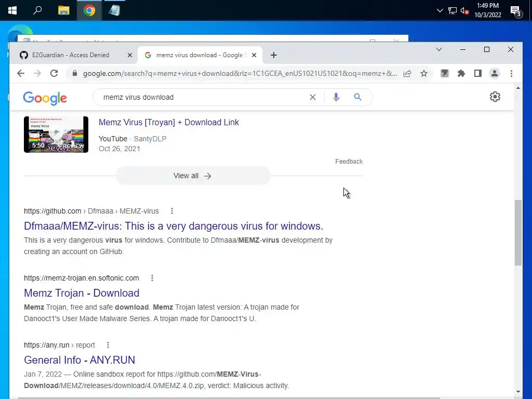Click the https://any.run report URL
Viewport: 532px width, 399px height.
pyautogui.click(x=59, y=345)
